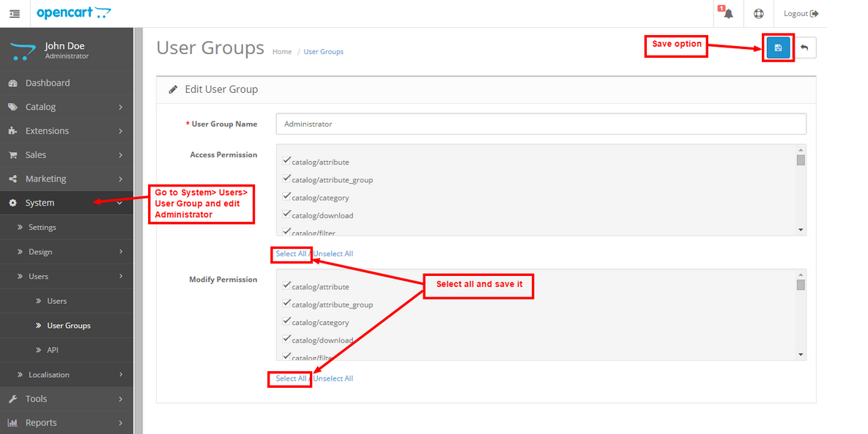Open the notifications bell icon

tap(727, 14)
